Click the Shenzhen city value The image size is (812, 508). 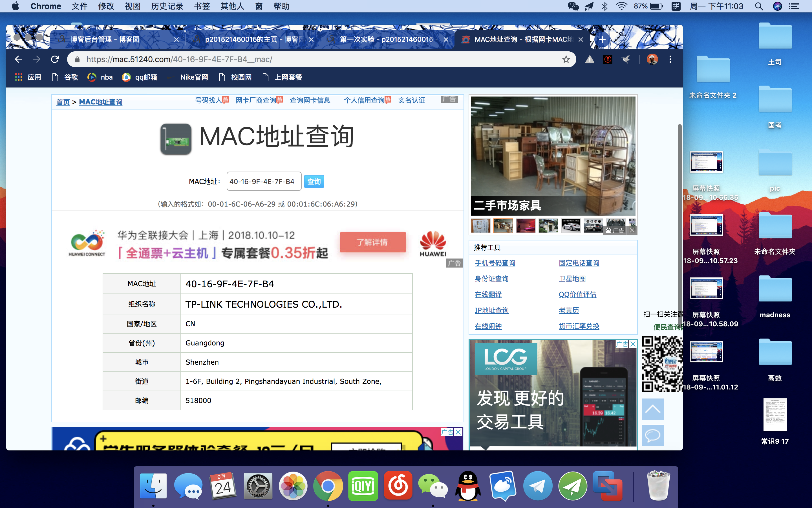[202, 362]
